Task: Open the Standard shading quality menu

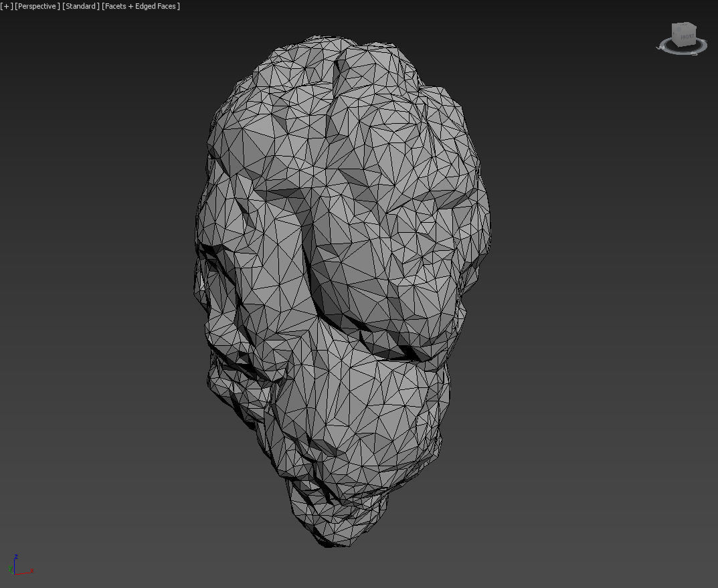Action: pyautogui.click(x=80, y=6)
